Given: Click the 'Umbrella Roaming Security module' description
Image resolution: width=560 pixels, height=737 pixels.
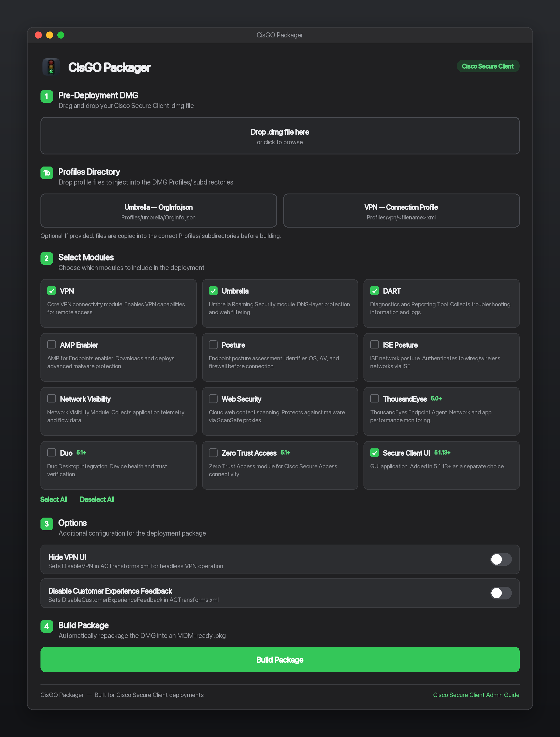Looking at the screenshot, I should point(279,308).
